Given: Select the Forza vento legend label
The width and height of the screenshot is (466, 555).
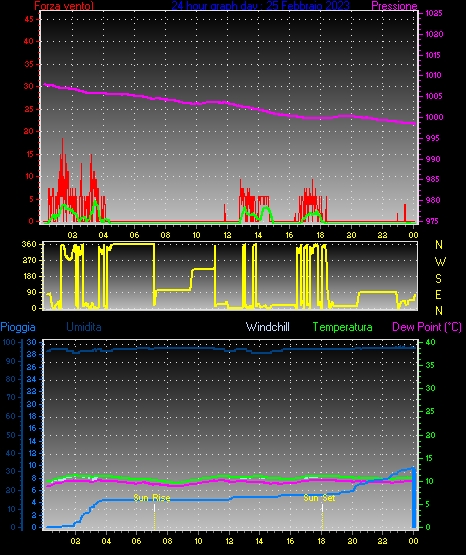Looking at the screenshot, I should tap(64, 6).
